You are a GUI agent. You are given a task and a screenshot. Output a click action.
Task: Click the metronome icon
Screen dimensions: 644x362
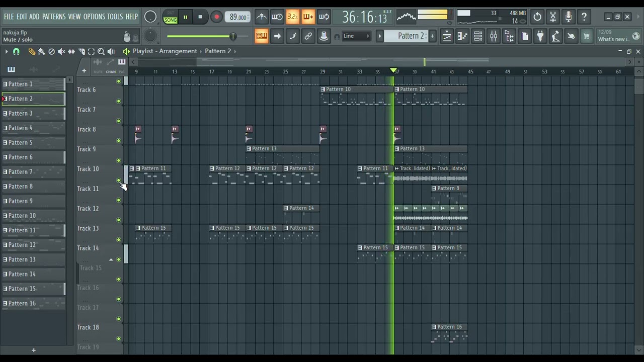262,17
